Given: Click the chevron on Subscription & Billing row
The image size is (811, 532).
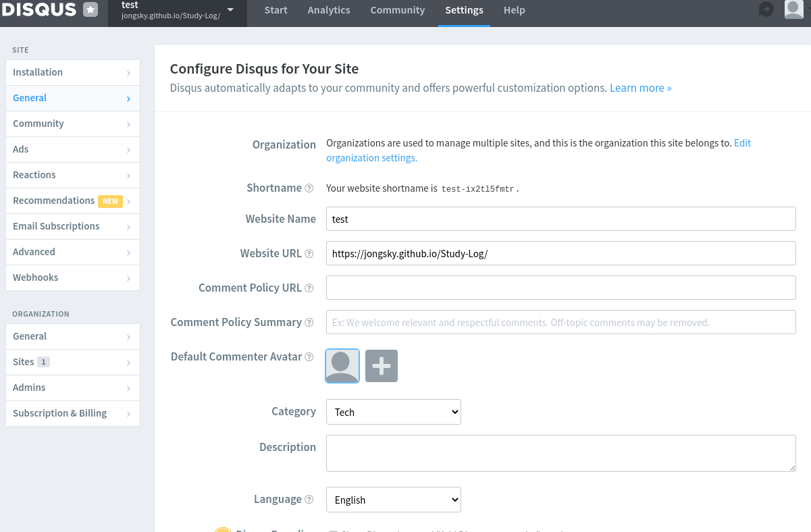Looking at the screenshot, I should coord(128,414).
